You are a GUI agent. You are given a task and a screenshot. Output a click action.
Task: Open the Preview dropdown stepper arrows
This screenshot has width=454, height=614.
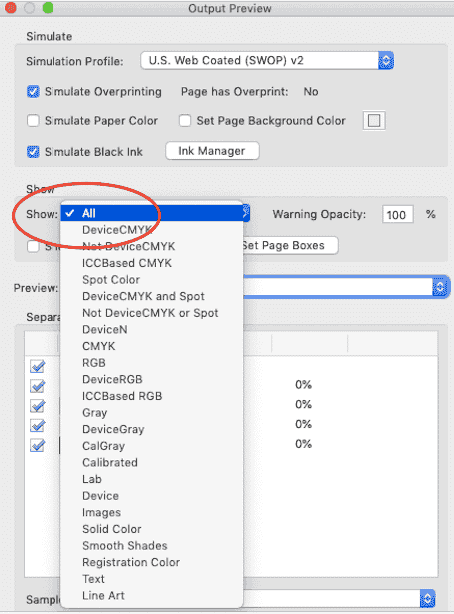[x=440, y=287]
